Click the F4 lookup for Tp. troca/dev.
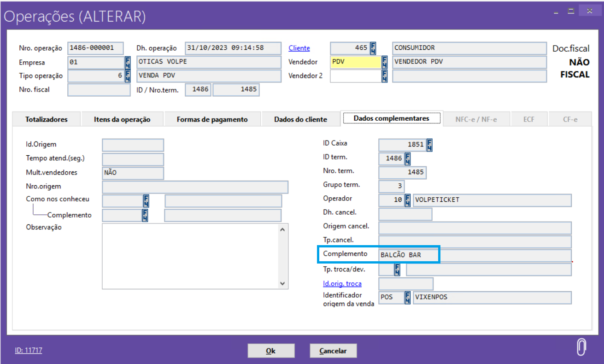604x364 pixels. click(396, 270)
